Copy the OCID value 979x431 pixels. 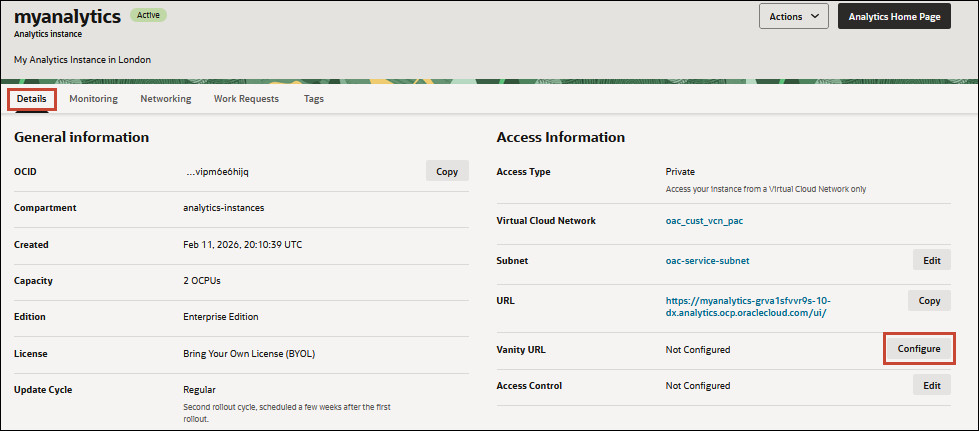[x=446, y=171]
